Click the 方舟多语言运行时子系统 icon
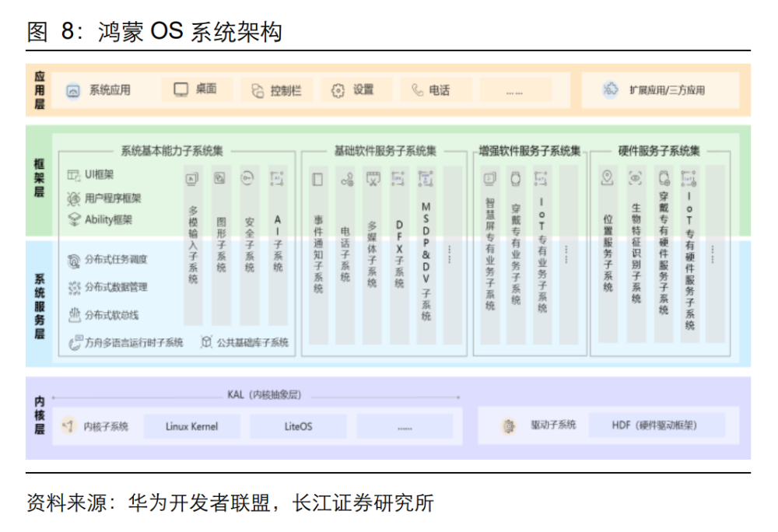Viewport: 778px width, 532px height. click(75, 342)
